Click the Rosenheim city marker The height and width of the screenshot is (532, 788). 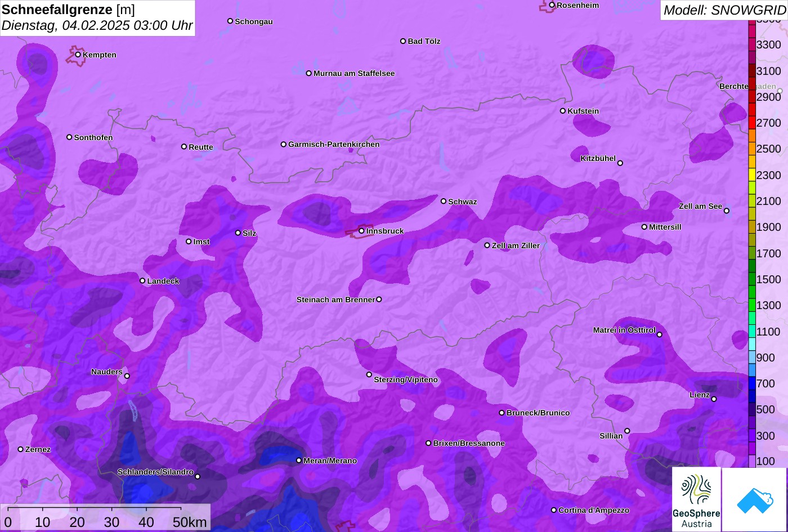point(552,5)
